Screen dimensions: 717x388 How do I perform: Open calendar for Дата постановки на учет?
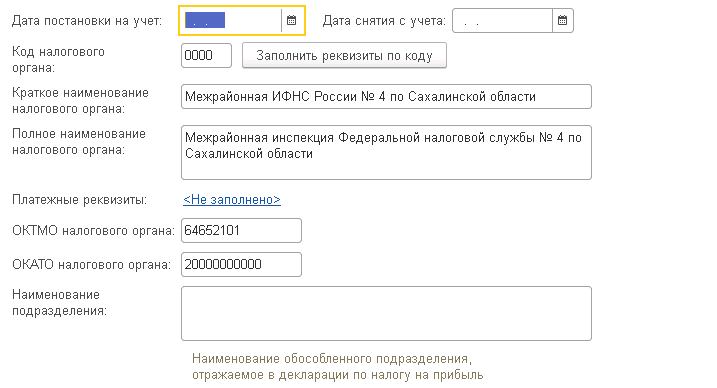coord(292,21)
